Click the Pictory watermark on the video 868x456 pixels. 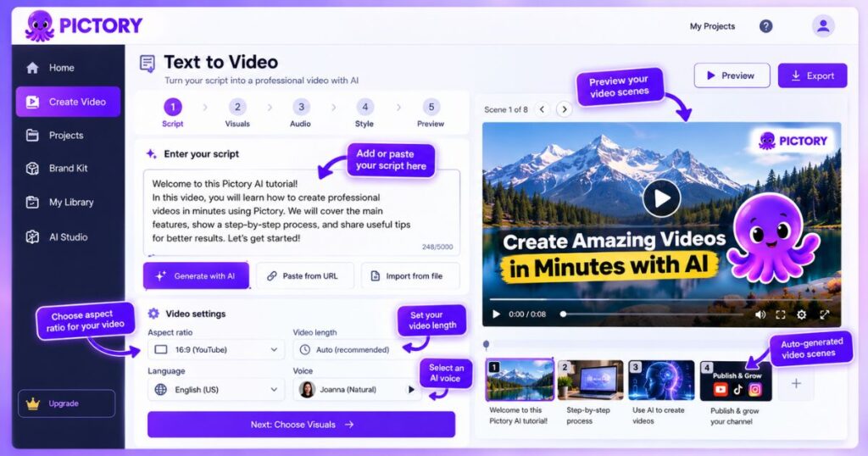(793, 141)
